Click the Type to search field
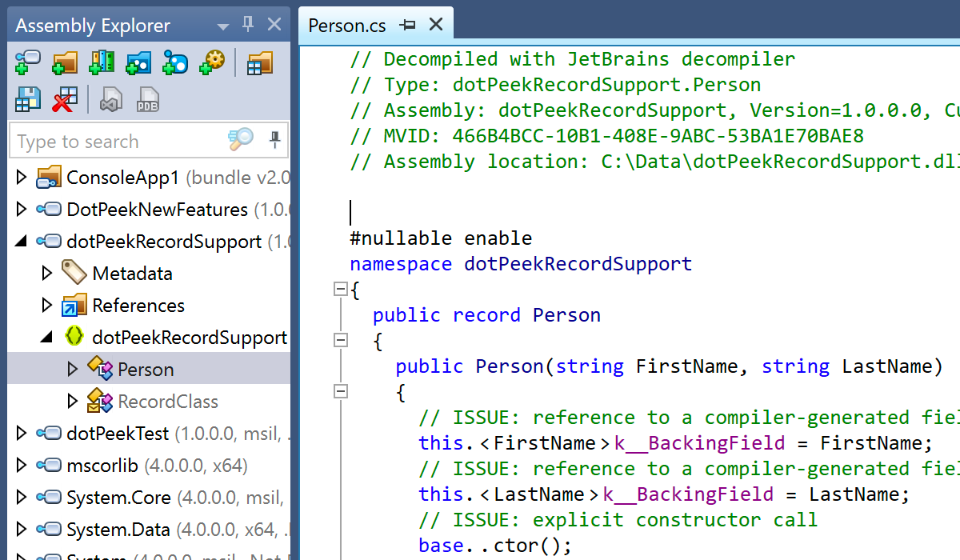This screenshot has height=560, width=960. tap(120, 142)
